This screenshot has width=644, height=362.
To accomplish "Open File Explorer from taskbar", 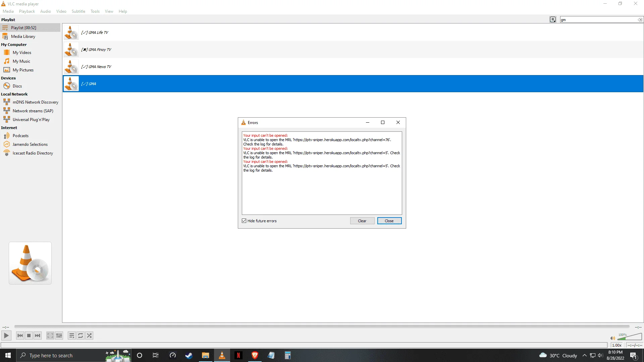I will (x=205, y=355).
